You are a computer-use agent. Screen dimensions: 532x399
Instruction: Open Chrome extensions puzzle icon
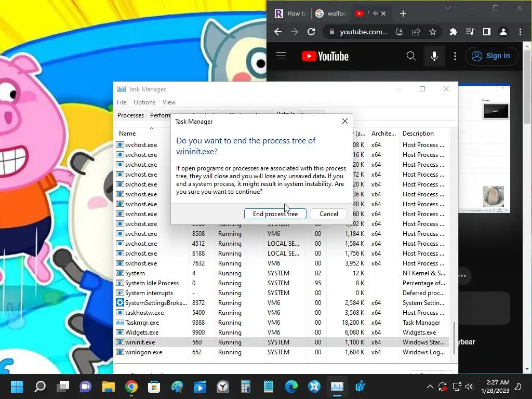pos(453,32)
